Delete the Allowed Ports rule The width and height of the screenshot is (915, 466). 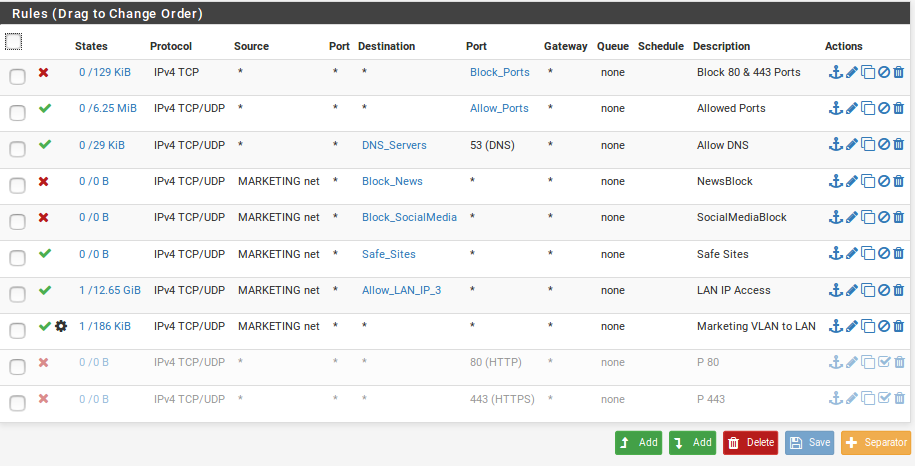[x=899, y=108]
